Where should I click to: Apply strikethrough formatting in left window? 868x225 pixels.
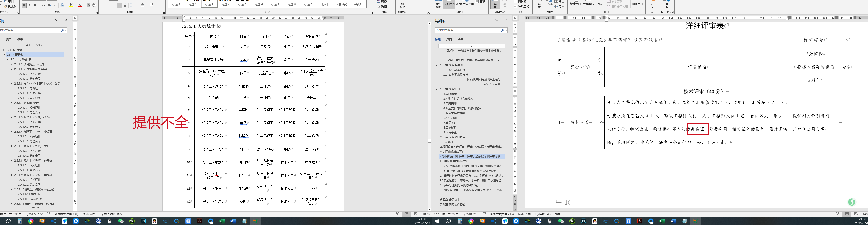[x=44, y=5]
